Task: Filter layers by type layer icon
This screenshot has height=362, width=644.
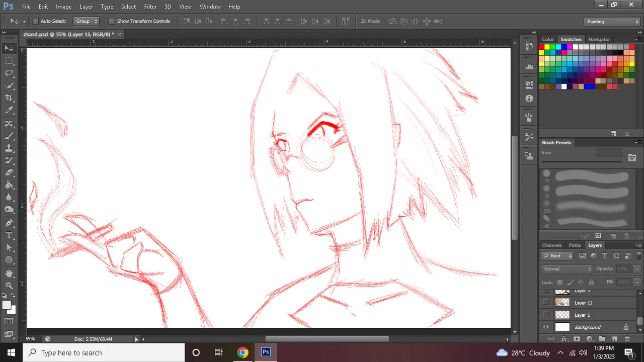Action: [605, 255]
